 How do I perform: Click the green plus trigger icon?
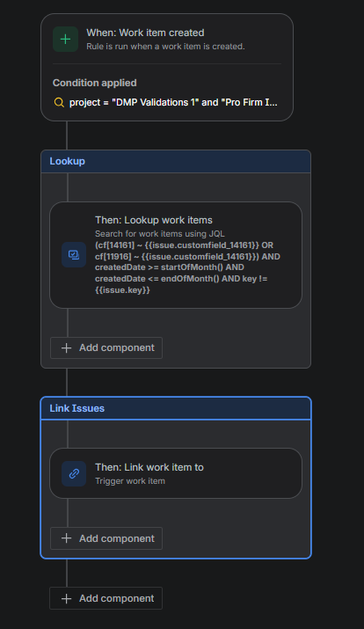pos(65,40)
